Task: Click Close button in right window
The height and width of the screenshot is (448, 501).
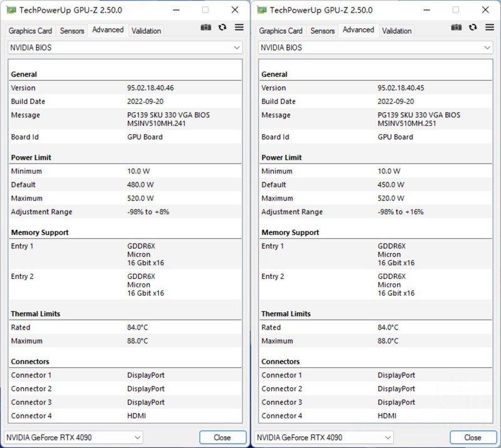Action: [473, 437]
